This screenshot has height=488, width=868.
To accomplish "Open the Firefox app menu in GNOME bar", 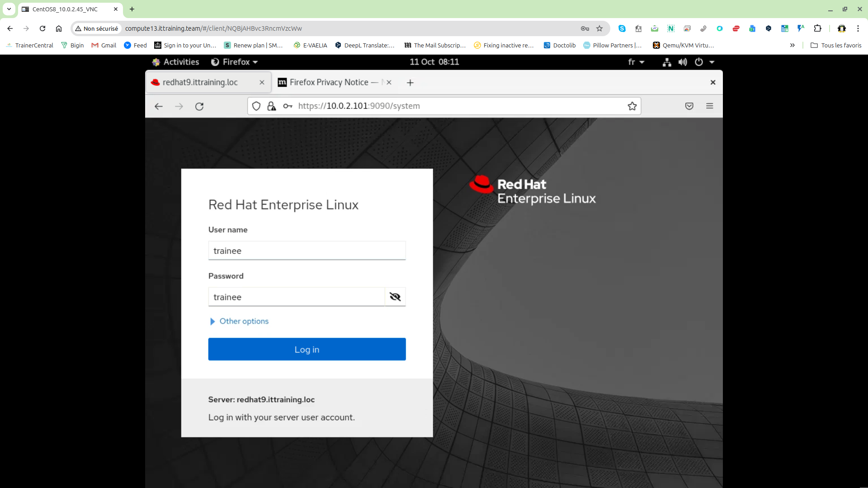I will (x=234, y=62).
